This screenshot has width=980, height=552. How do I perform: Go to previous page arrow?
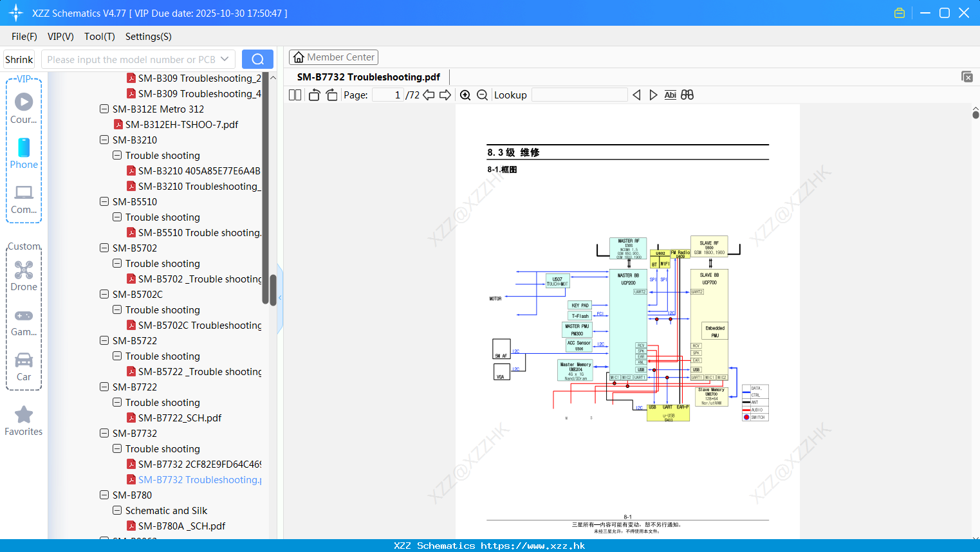click(429, 95)
